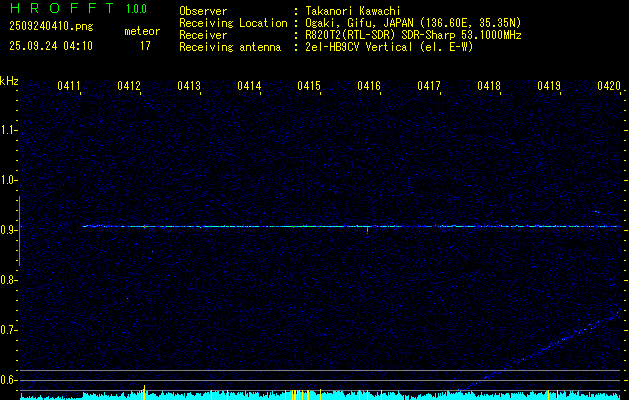This screenshot has width=629, height=400.
Task: Click the tall yellow meteor marker near 0412
Action: point(144,392)
